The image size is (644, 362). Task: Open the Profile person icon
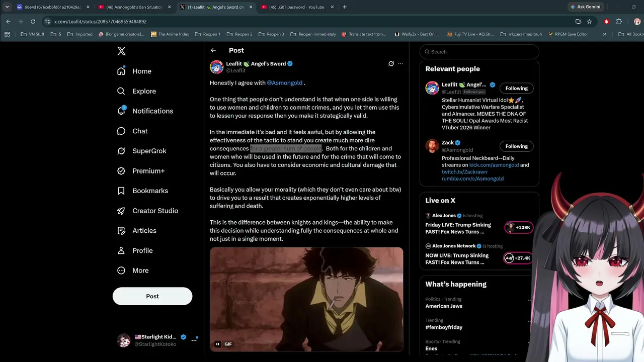click(x=121, y=250)
